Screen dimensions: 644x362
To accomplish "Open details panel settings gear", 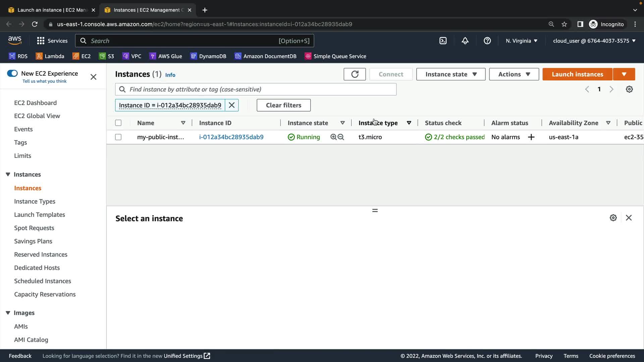I will click(x=613, y=218).
